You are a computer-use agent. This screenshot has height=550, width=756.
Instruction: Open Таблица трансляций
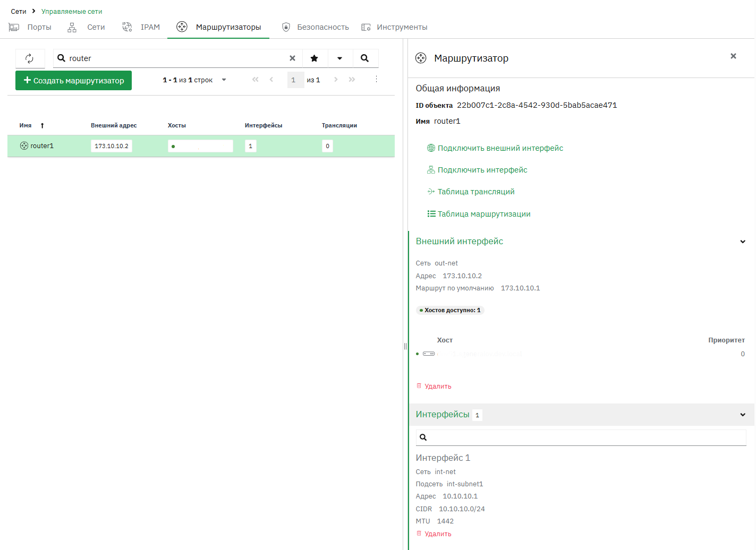471,192
